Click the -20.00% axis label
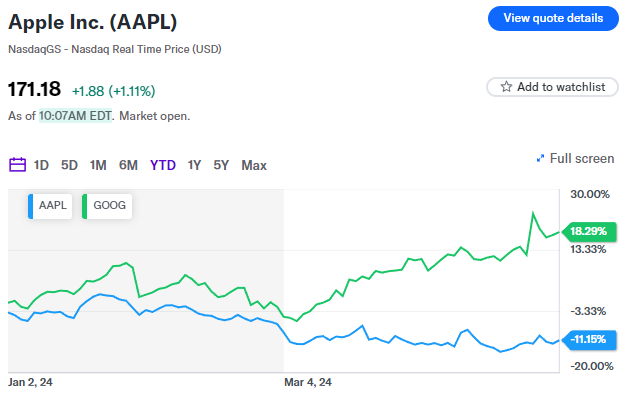This screenshot has height=410, width=626. click(x=592, y=366)
